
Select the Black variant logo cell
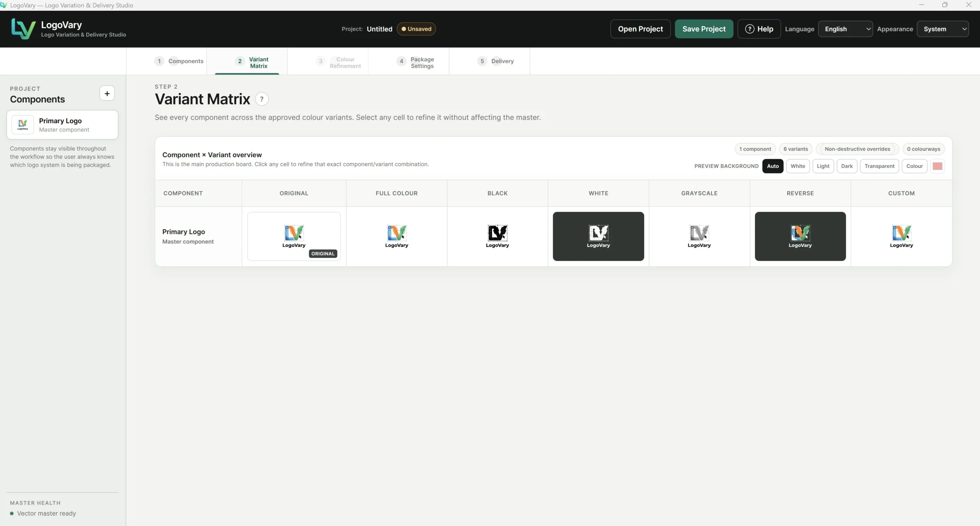tap(497, 236)
